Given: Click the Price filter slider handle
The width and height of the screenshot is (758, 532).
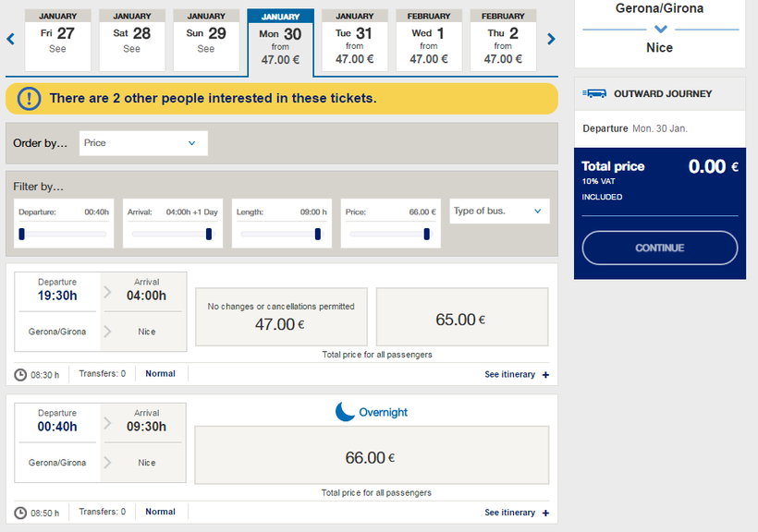Looking at the screenshot, I should tap(426, 234).
